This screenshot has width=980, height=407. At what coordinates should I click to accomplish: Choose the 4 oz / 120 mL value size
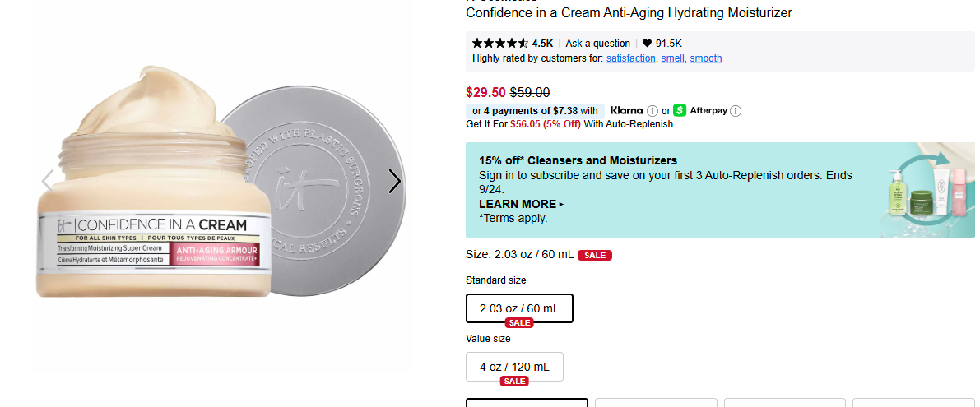pos(514,367)
